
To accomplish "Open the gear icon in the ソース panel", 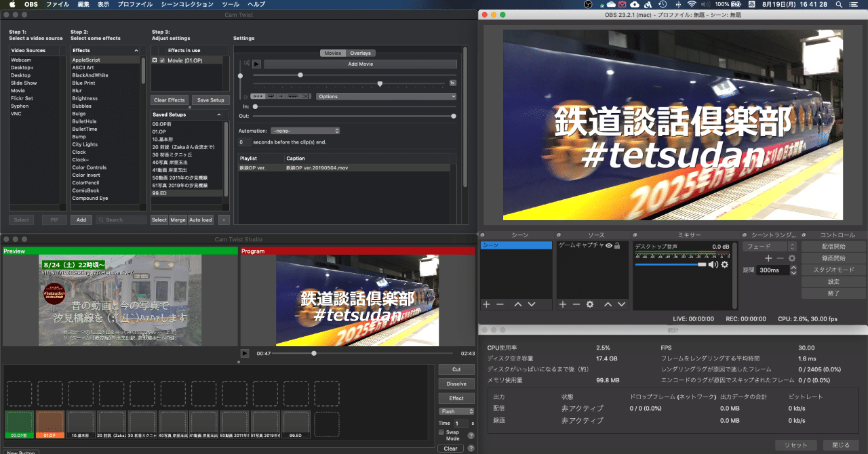I will point(589,304).
